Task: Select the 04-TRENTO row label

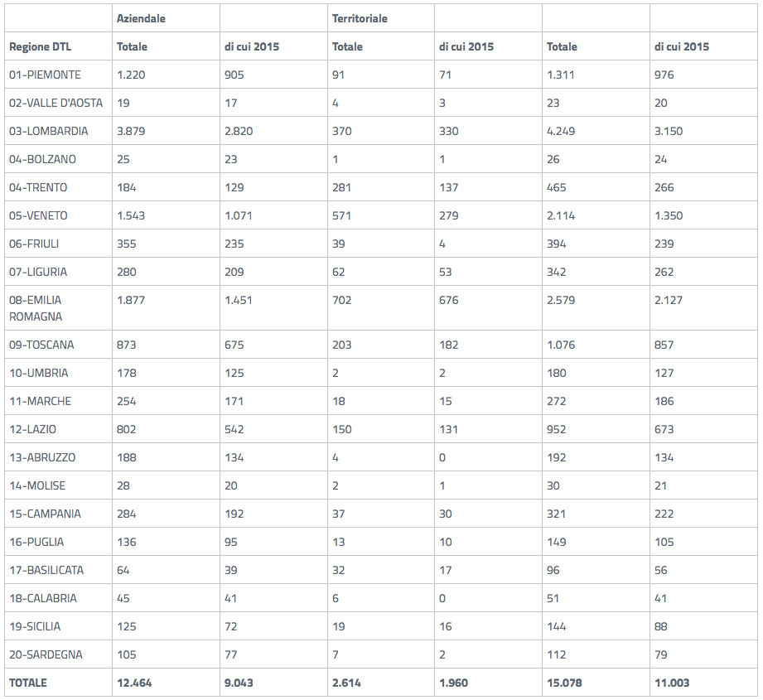Action: point(38,188)
